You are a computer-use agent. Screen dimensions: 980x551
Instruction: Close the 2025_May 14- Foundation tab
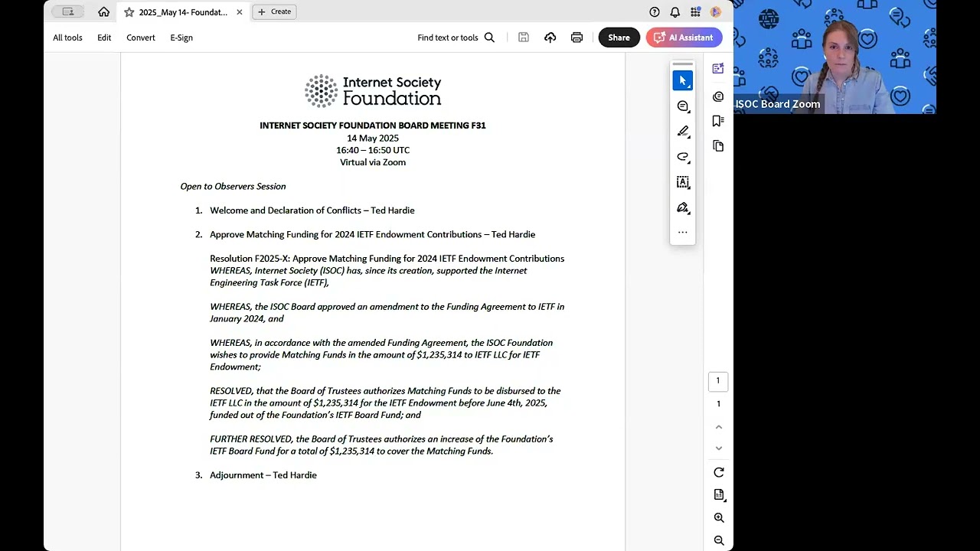240,12
